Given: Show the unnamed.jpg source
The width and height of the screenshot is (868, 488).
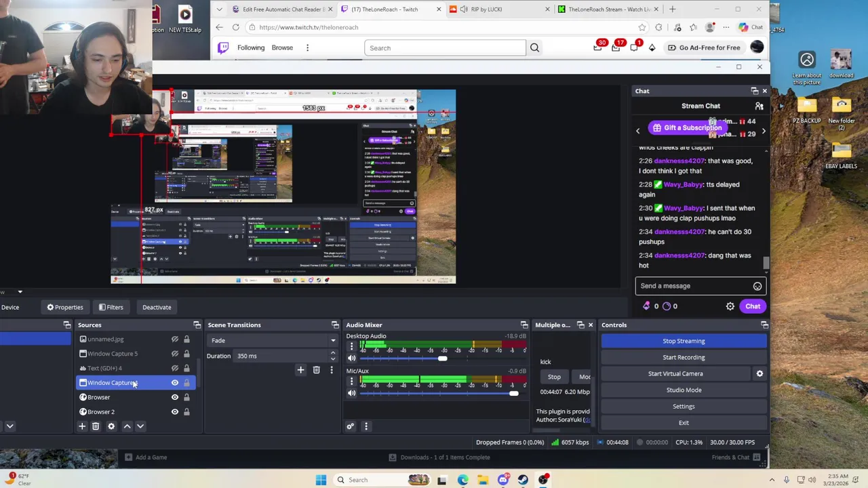Looking at the screenshot, I should tap(175, 339).
